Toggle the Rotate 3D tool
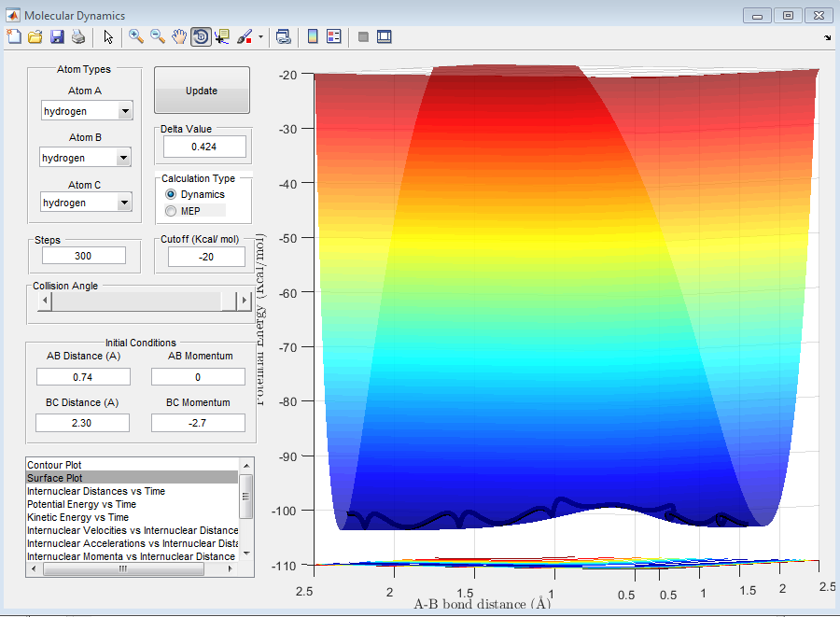 pos(201,36)
